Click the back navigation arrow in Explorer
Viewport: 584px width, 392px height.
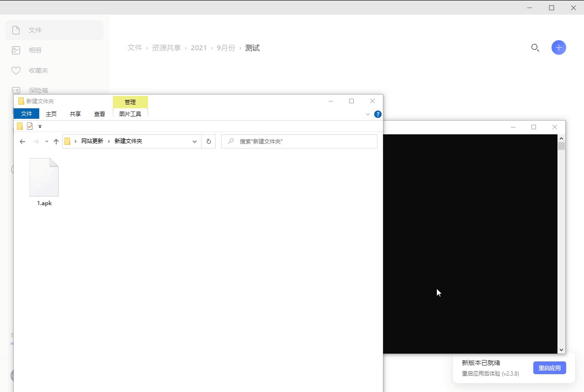click(22, 141)
